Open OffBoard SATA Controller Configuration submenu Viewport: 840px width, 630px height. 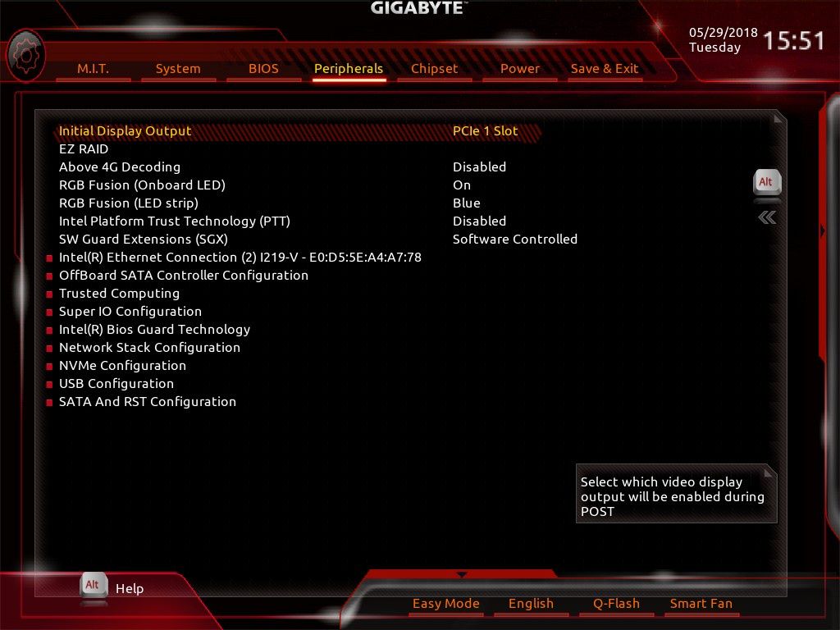coord(184,276)
